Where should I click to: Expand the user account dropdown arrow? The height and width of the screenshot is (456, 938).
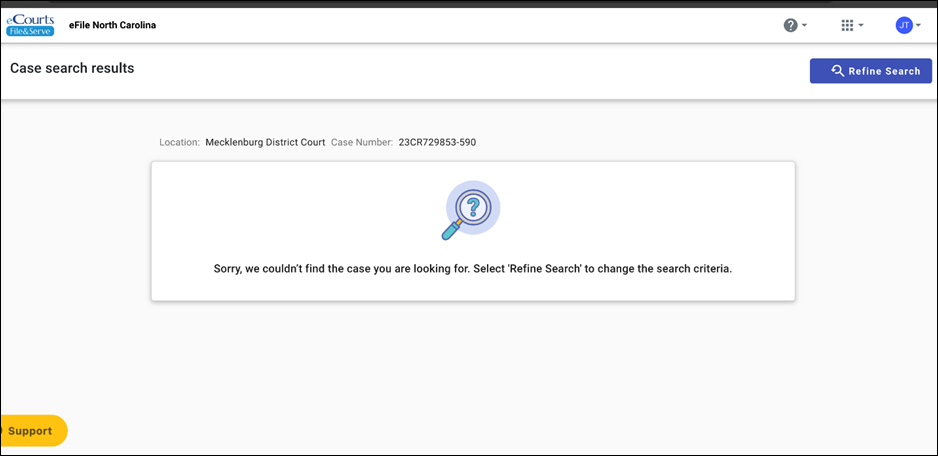(918, 26)
